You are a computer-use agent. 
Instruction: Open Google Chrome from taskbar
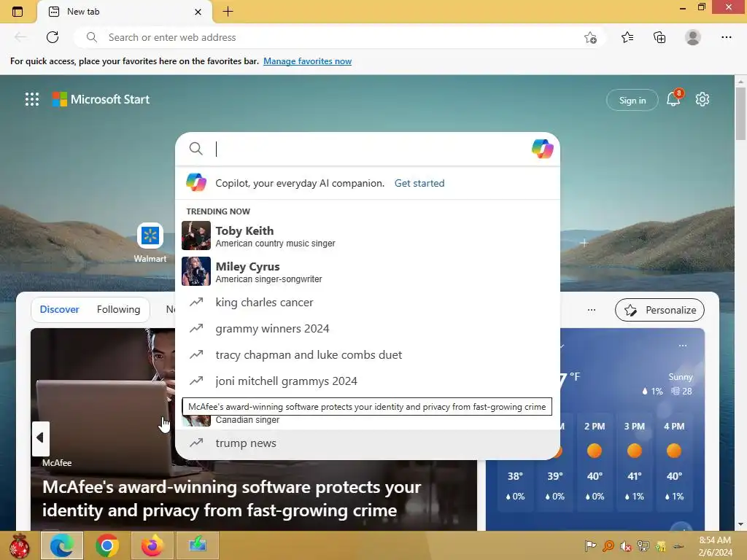click(x=107, y=545)
